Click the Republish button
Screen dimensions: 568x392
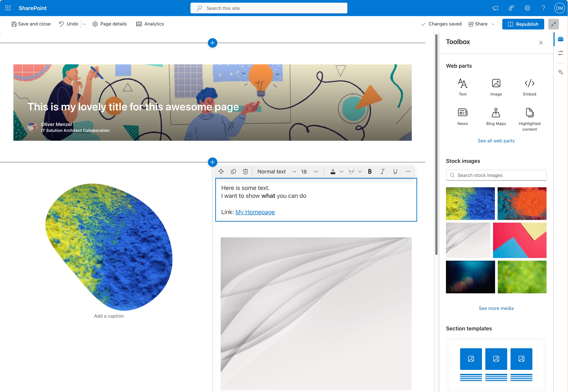tap(523, 24)
